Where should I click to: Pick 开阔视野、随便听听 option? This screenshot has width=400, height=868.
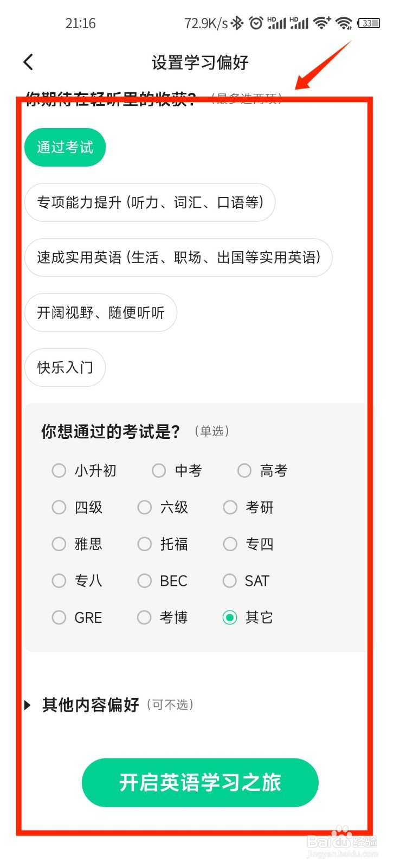point(101,312)
